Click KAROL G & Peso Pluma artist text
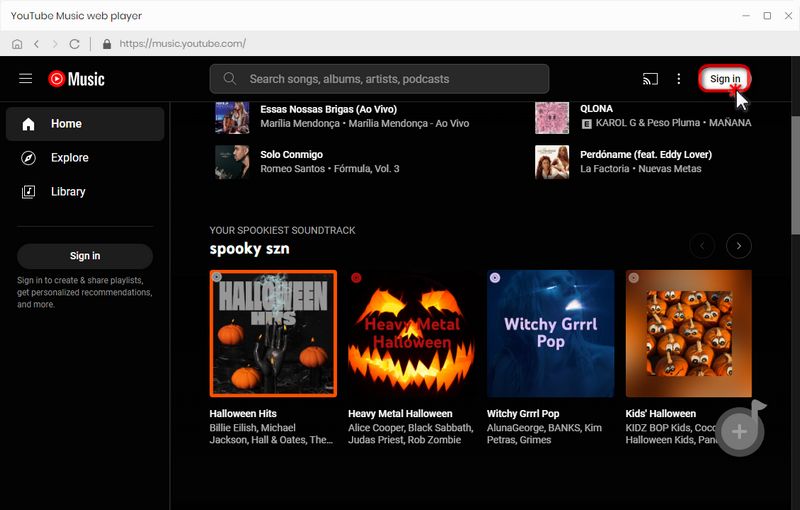This screenshot has width=800, height=510. pos(647,123)
